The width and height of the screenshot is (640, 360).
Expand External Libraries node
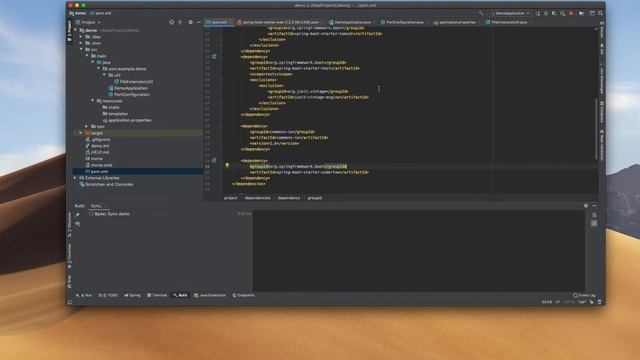pos(76,178)
